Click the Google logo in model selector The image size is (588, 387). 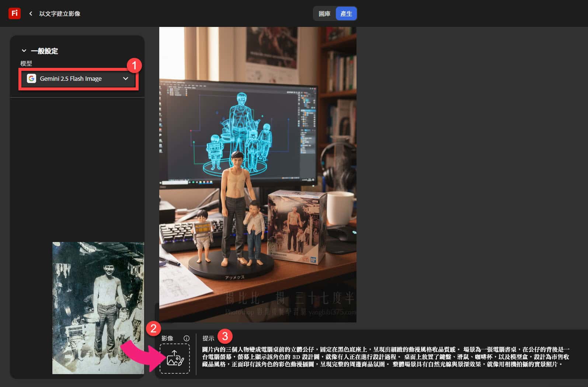[x=32, y=79]
